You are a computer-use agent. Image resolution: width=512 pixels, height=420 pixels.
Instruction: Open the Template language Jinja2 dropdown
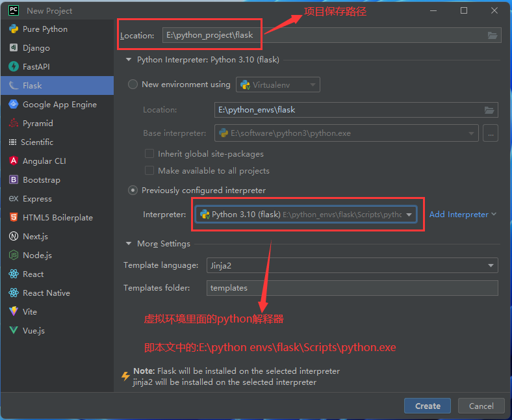[x=352, y=265]
